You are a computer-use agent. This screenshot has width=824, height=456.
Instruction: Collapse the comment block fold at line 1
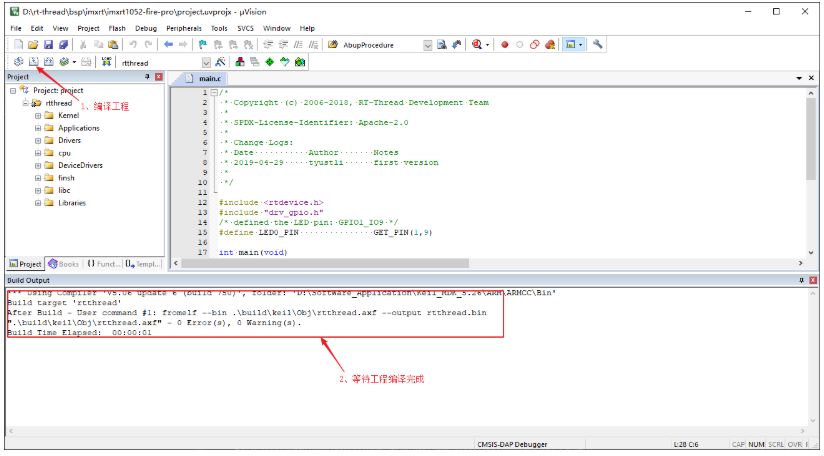pyautogui.click(x=213, y=93)
